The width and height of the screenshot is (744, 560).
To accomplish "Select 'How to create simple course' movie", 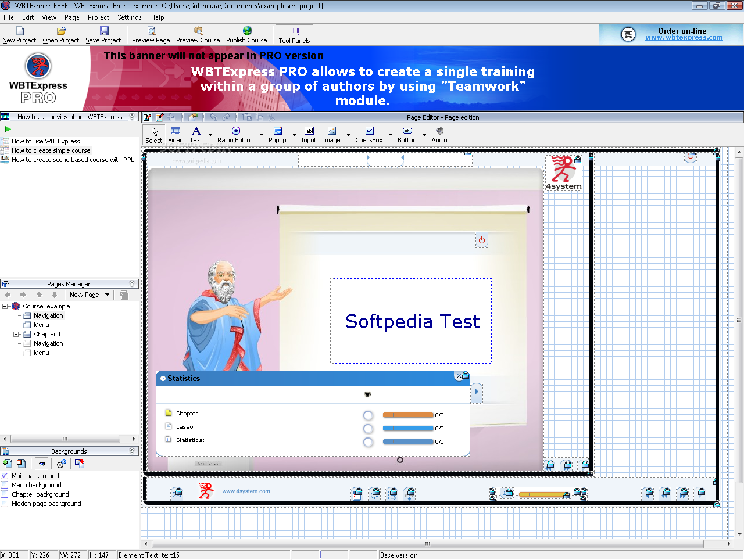I will [x=51, y=150].
